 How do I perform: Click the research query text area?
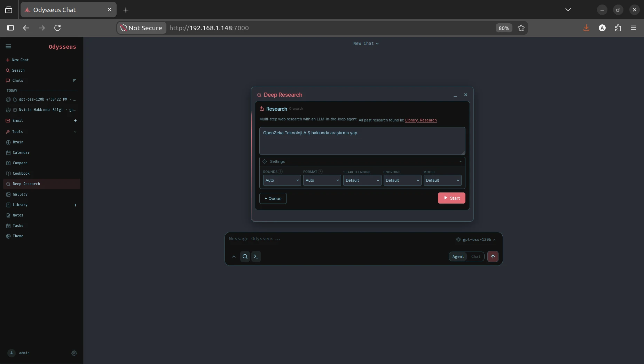point(362,141)
